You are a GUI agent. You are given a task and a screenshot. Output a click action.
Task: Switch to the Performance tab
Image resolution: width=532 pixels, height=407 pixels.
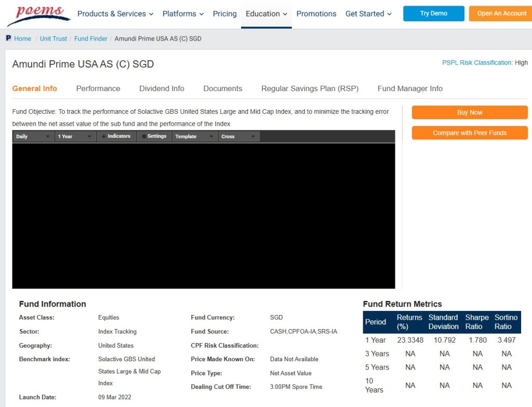(x=98, y=88)
